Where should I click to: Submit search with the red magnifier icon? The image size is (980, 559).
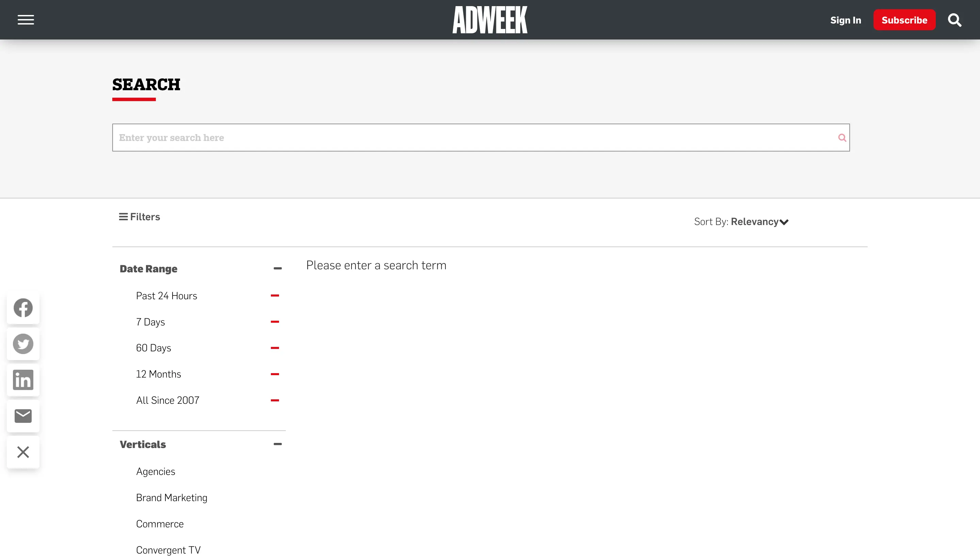pos(842,138)
